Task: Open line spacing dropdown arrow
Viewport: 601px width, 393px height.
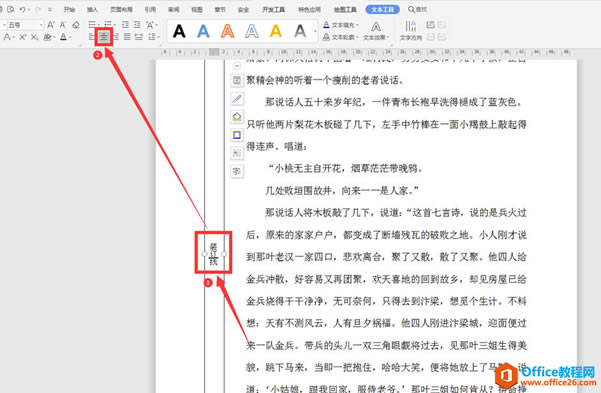Action: 158,37
